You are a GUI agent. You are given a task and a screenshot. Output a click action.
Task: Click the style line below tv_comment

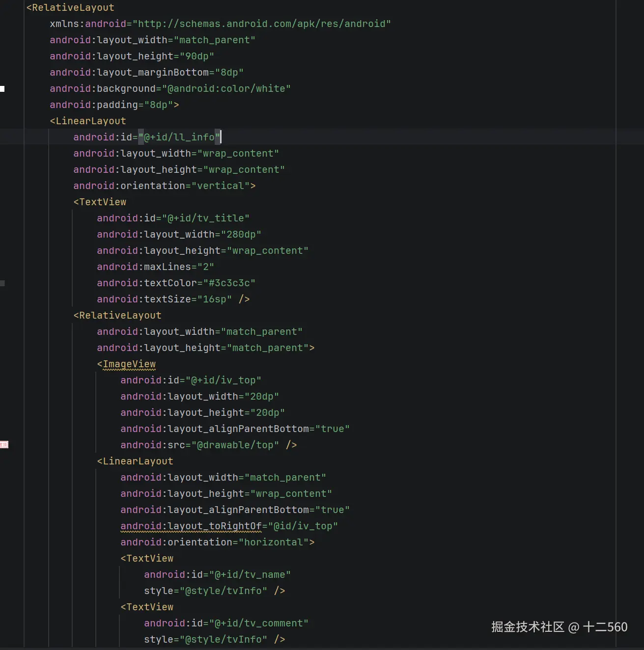214,639
